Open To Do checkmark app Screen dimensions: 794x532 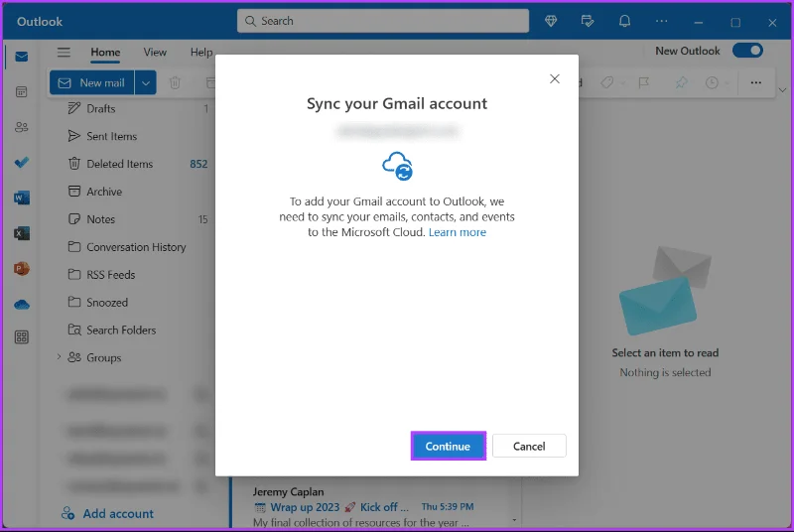pos(21,163)
